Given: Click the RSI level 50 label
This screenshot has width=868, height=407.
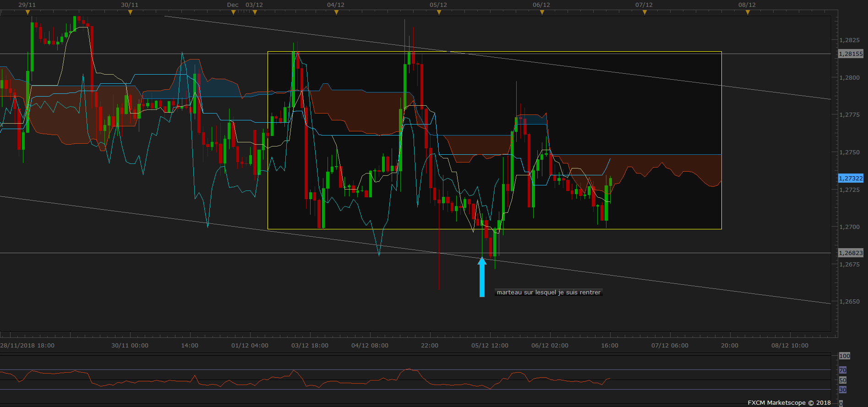Looking at the screenshot, I should [843, 380].
